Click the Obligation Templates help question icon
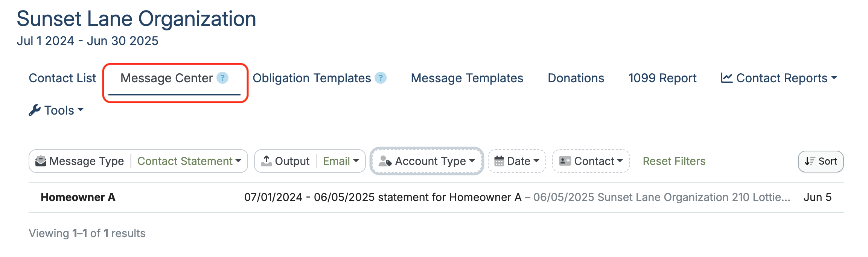The width and height of the screenshot is (868, 257). pos(381,78)
